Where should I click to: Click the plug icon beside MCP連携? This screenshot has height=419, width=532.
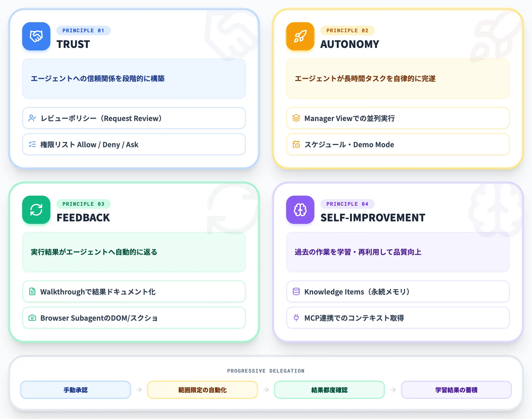[x=296, y=318]
